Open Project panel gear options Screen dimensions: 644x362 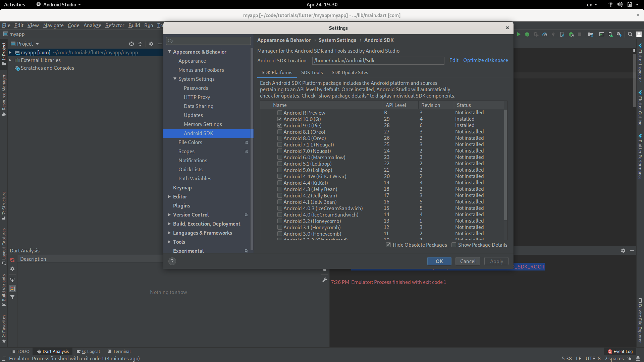click(x=151, y=44)
